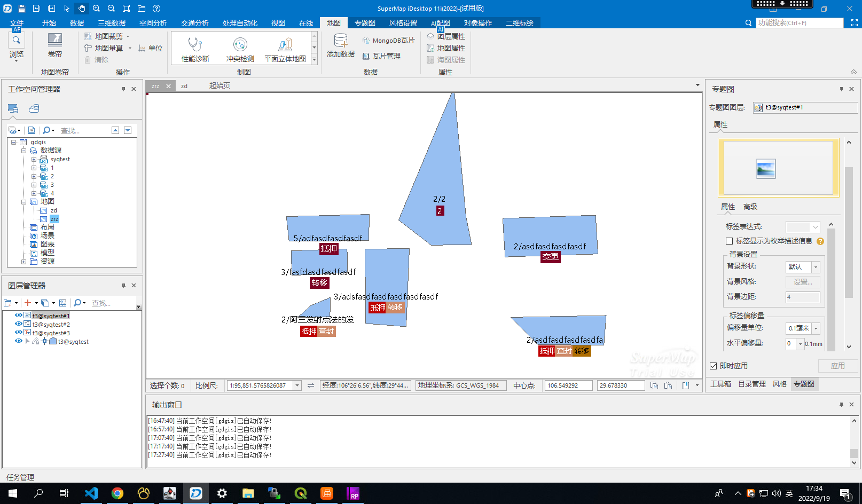Switch to cloud datasource view icon
The height and width of the screenshot is (504, 862).
(34, 108)
